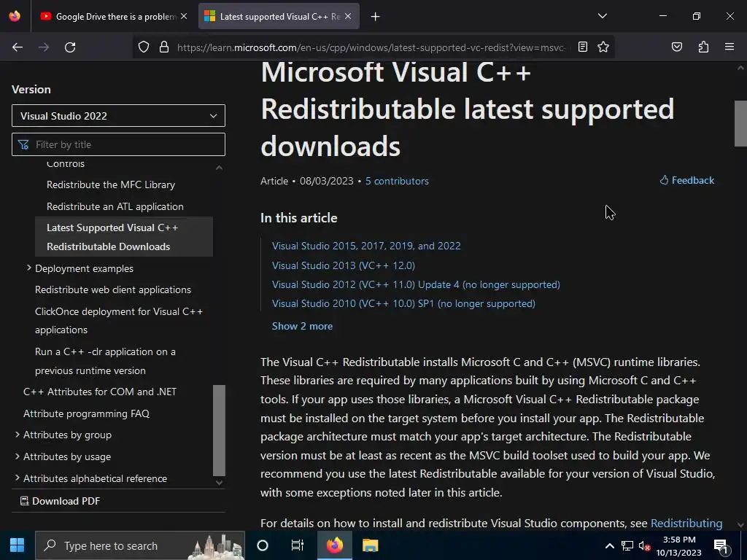Expand Attributes by usage node

(x=18, y=456)
